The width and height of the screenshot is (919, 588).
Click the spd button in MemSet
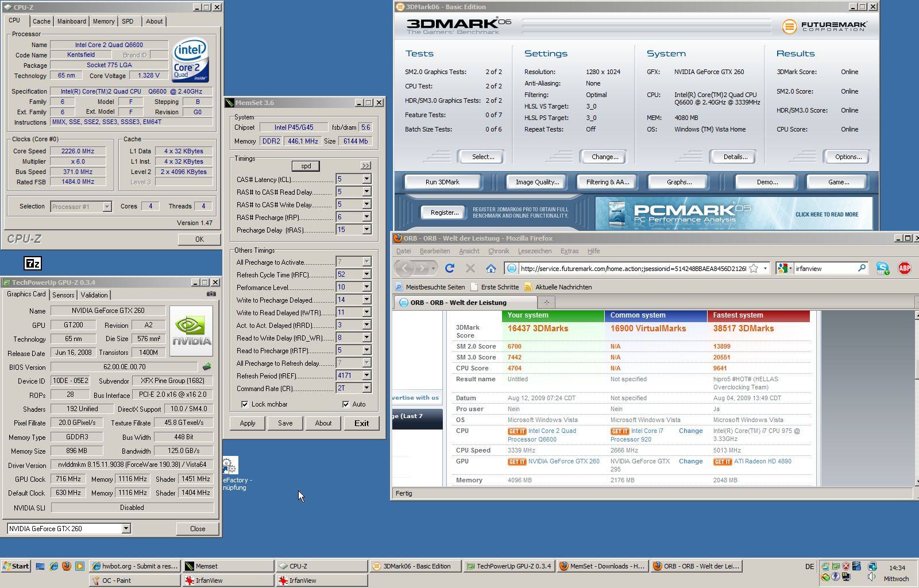pos(306,166)
